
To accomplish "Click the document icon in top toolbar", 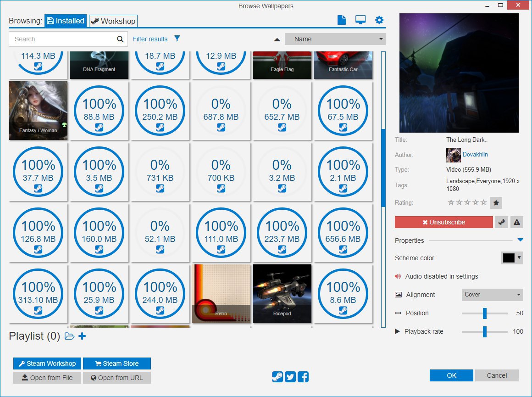I will click(x=341, y=20).
